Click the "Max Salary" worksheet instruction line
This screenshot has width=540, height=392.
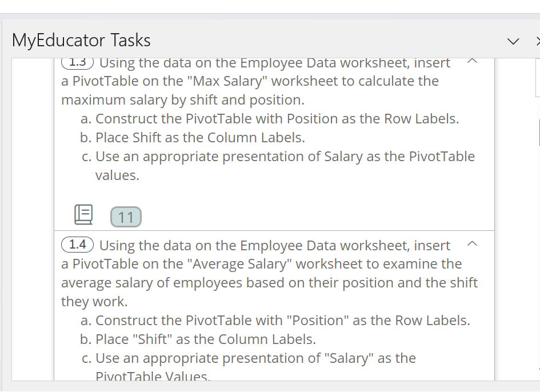tap(250, 81)
